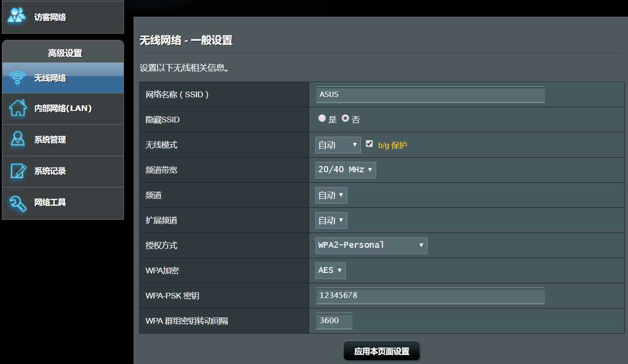Click the WPA-PSK 密钥 field with 12345678

(x=430, y=296)
